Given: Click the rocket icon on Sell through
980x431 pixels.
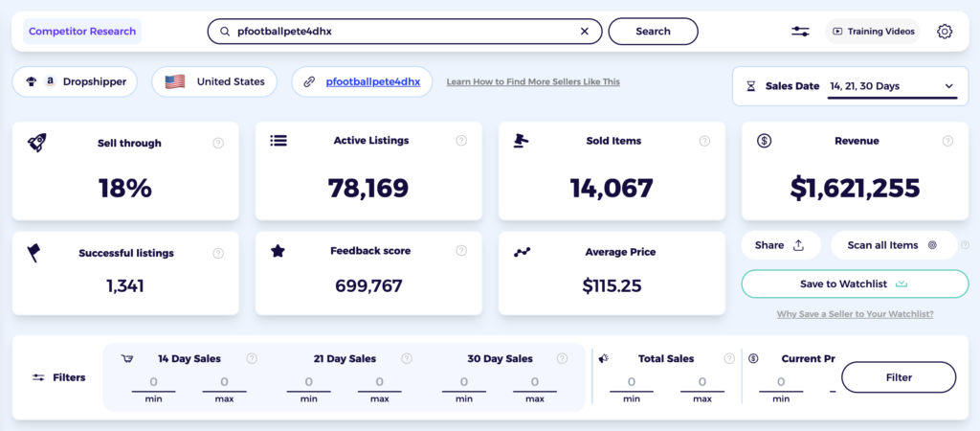Looking at the screenshot, I should tap(37, 142).
